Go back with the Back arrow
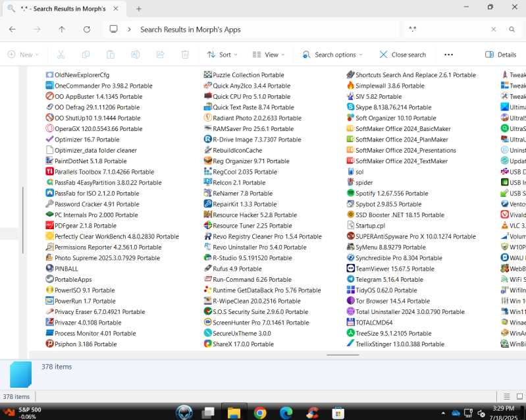 (x=13, y=30)
